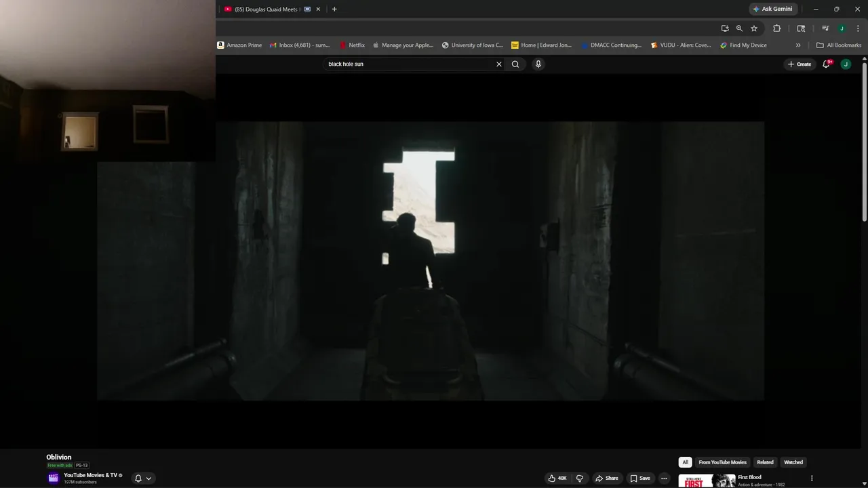This screenshot has height=488, width=868.
Task: Open the YouTube account avatar
Action: 846,64
